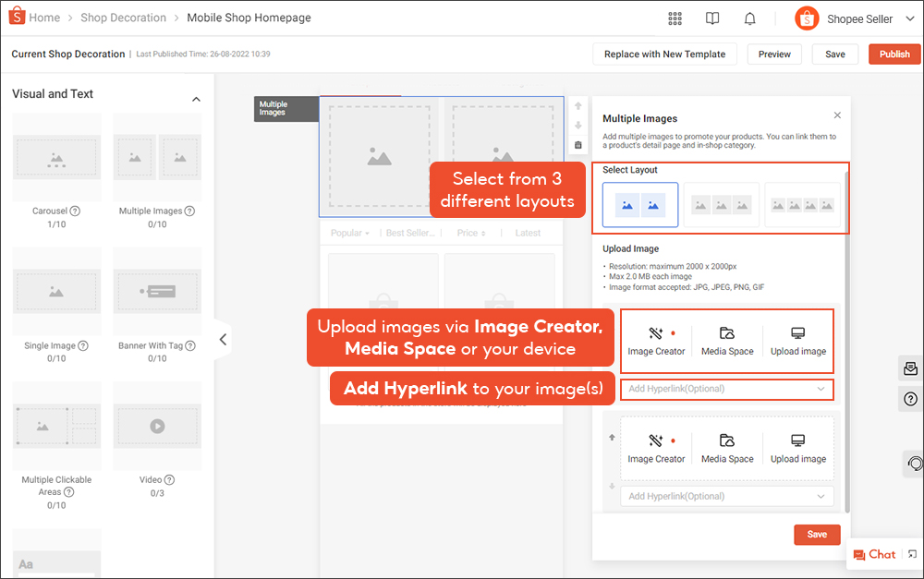Collapse the Visual and Text section

pyautogui.click(x=196, y=99)
